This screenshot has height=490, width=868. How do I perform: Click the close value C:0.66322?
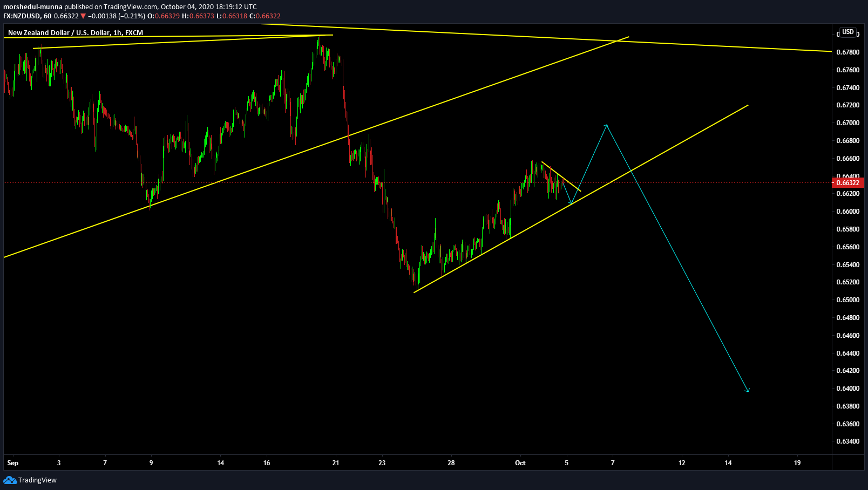pos(265,16)
